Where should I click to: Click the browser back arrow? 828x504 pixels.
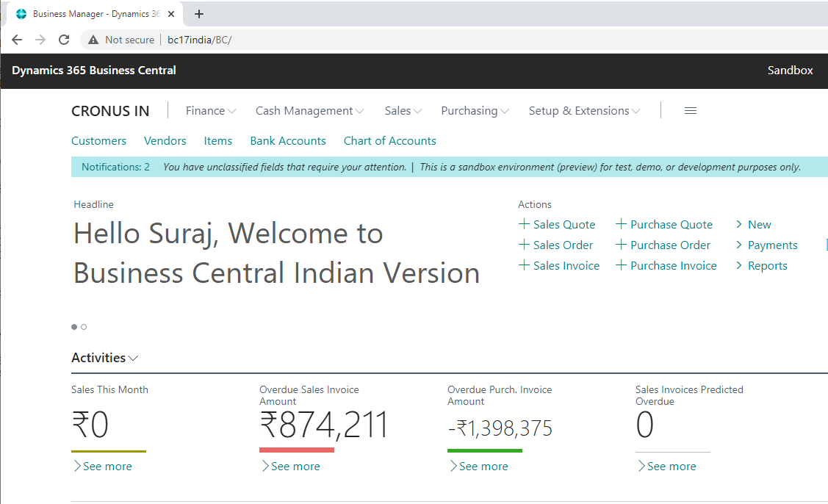(x=17, y=40)
